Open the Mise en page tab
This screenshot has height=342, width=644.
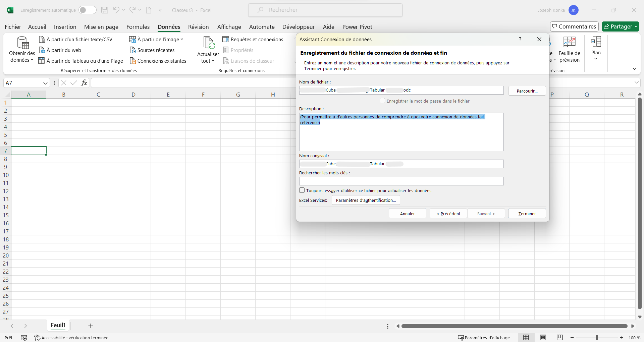(x=101, y=27)
